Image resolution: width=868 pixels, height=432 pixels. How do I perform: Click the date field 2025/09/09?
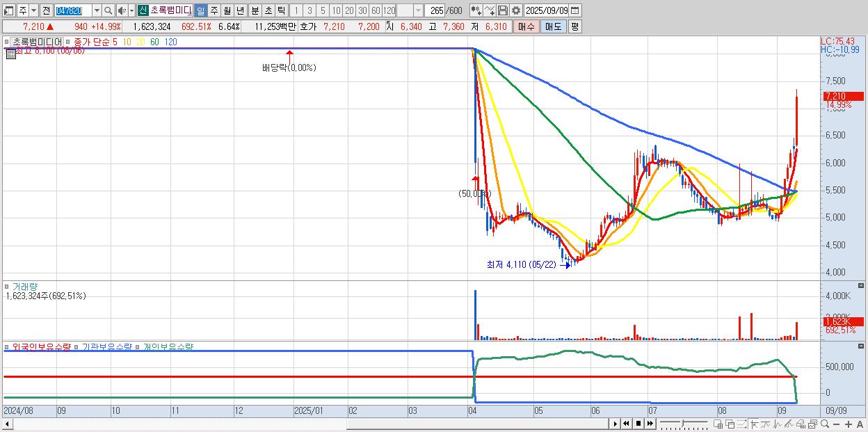point(547,10)
